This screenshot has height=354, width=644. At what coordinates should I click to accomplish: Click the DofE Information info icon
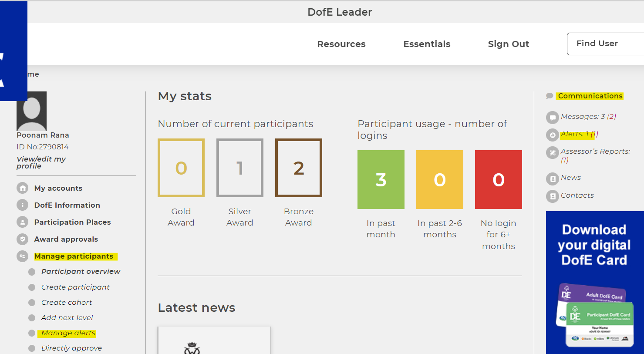click(x=22, y=205)
